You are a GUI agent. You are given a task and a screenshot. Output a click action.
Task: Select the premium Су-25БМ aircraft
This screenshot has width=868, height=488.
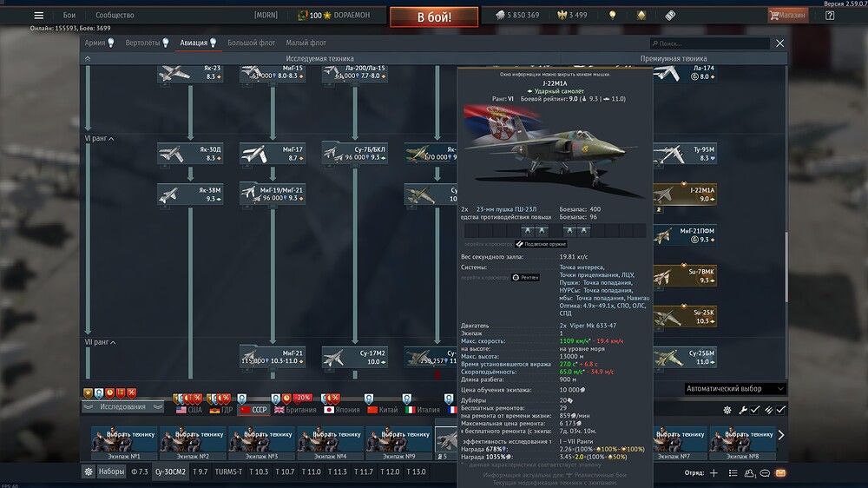[x=686, y=357]
